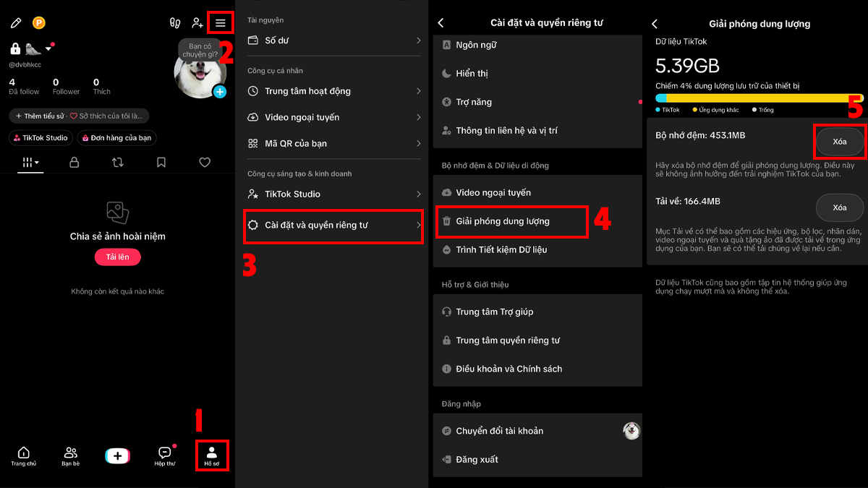
Task: Open Số dư balance row
Action: pos(334,40)
